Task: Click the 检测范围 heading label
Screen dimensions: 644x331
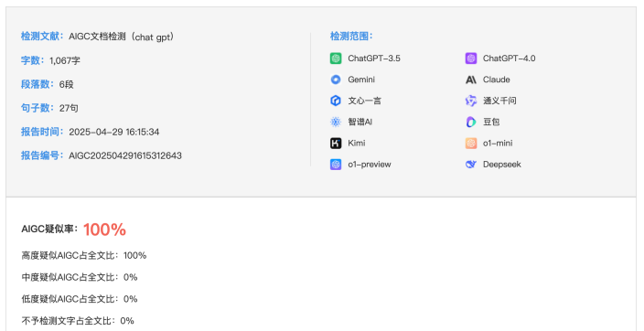Action: (351, 37)
